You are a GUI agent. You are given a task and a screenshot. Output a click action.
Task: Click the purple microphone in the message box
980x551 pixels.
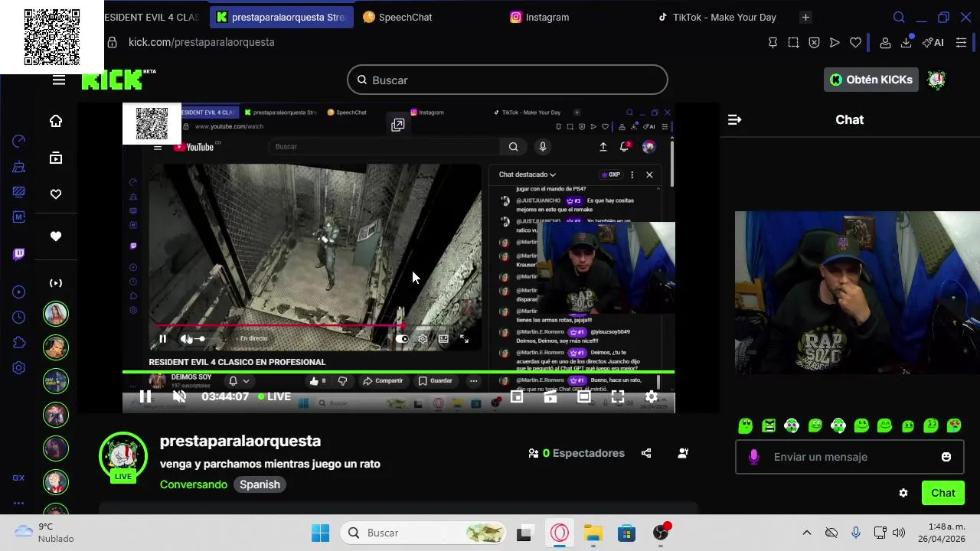point(754,457)
